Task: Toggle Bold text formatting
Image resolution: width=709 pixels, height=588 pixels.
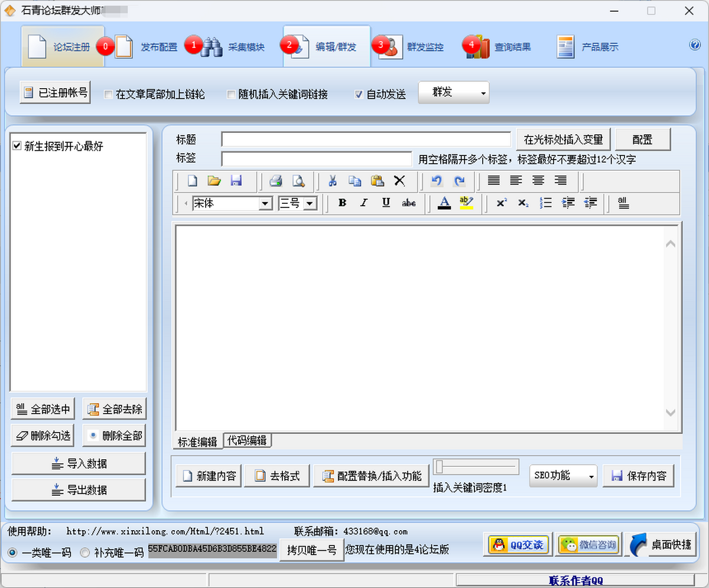Action: click(342, 203)
